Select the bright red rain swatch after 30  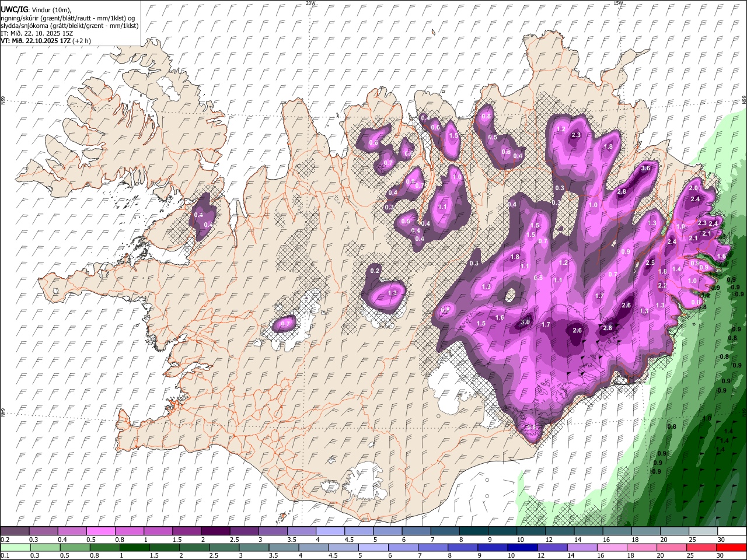[x=731, y=548]
